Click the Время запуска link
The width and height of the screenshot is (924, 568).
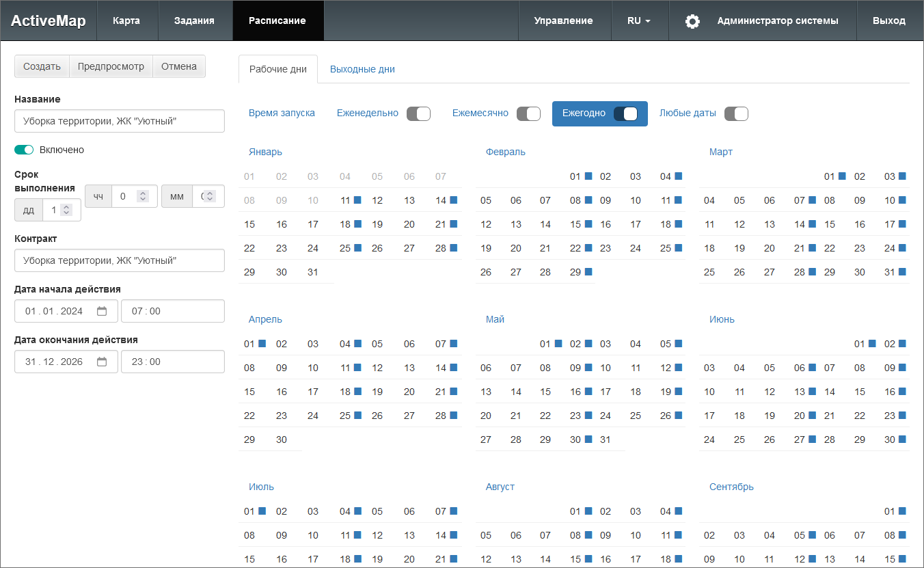(x=282, y=113)
